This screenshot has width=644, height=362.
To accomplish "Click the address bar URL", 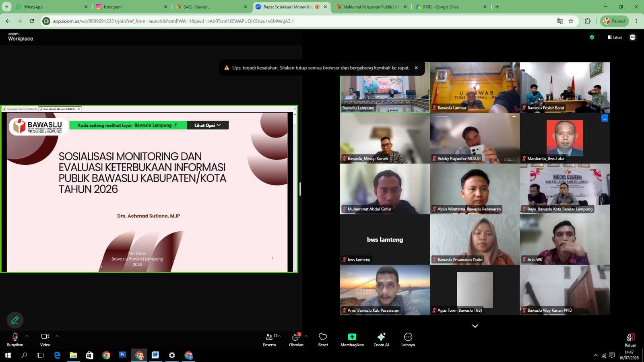I will click(x=173, y=21).
